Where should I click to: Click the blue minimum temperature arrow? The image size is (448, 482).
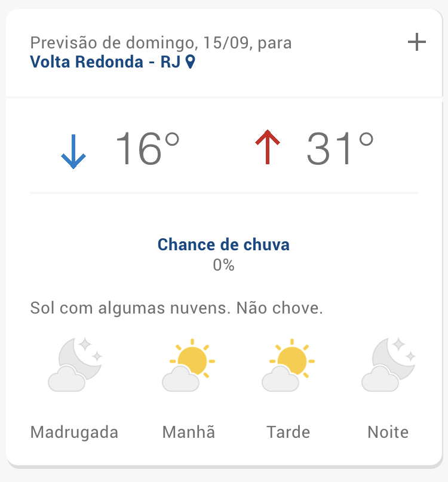point(73,151)
